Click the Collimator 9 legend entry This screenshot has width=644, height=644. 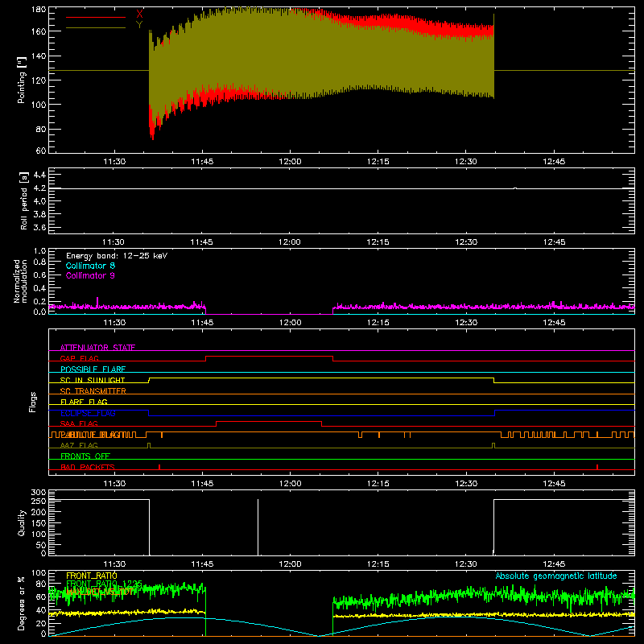[x=90, y=275]
